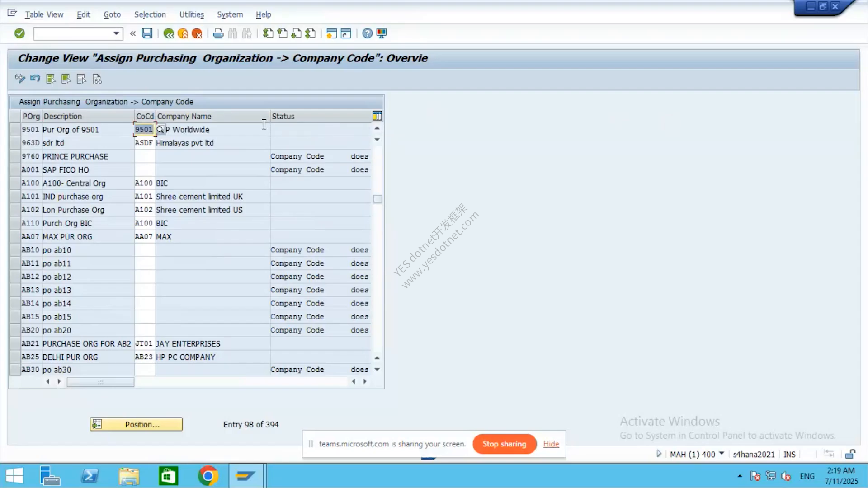Click the Status column header
The image size is (868, 488).
[x=321, y=116]
